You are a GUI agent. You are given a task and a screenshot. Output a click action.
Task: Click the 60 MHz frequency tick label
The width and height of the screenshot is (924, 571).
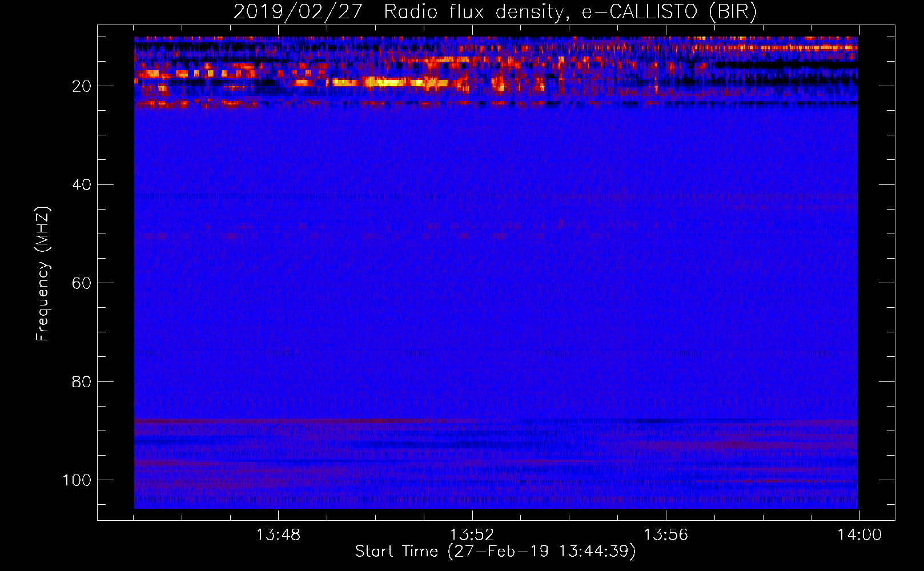(x=82, y=283)
